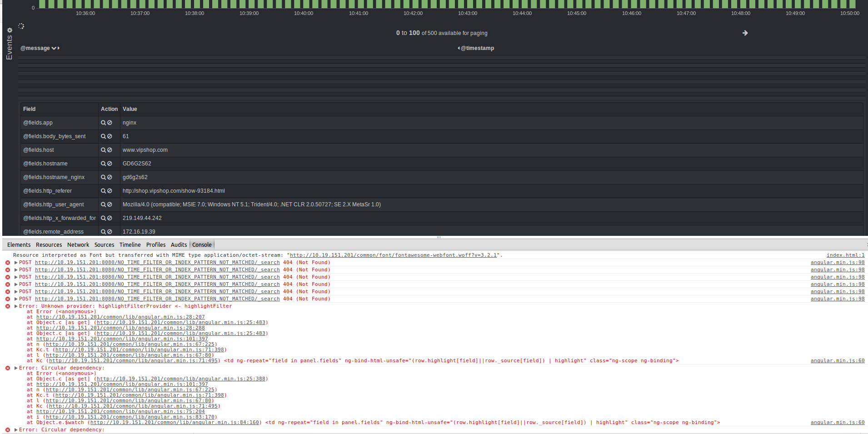Exclude @fields.host value via ban icon
Viewport: 868px width, 434px height.
[110, 150]
